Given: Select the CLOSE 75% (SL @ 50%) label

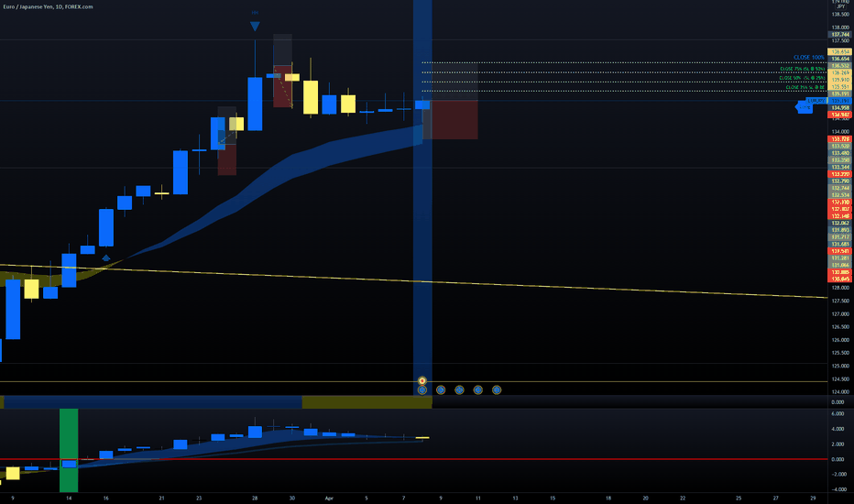Looking at the screenshot, I should 803,70.
